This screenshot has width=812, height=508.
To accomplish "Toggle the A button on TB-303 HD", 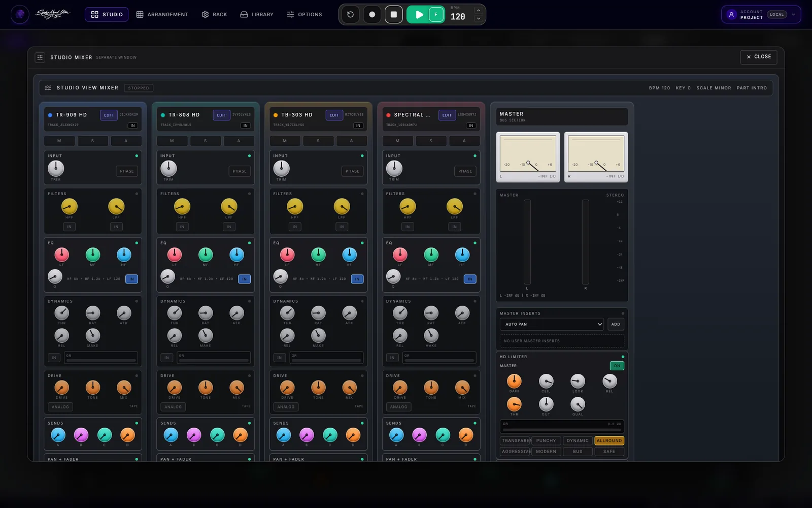I will (x=351, y=141).
